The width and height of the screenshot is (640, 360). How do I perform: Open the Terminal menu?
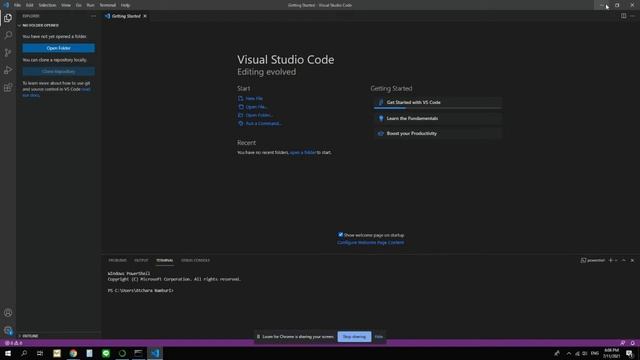(x=108, y=5)
